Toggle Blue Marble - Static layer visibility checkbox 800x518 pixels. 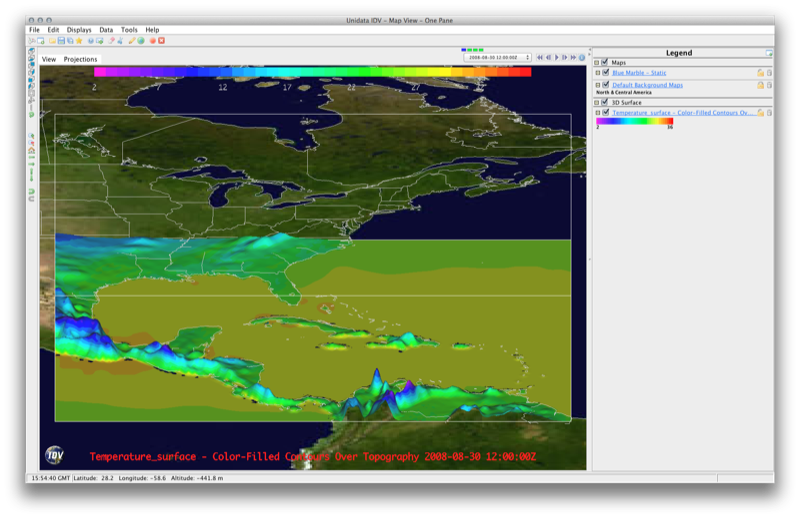pyautogui.click(x=606, y=73)
